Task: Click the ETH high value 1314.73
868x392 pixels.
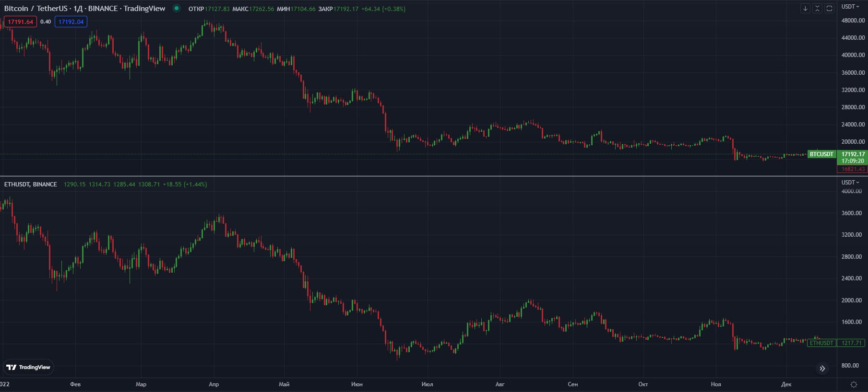Action: point(99,184)
